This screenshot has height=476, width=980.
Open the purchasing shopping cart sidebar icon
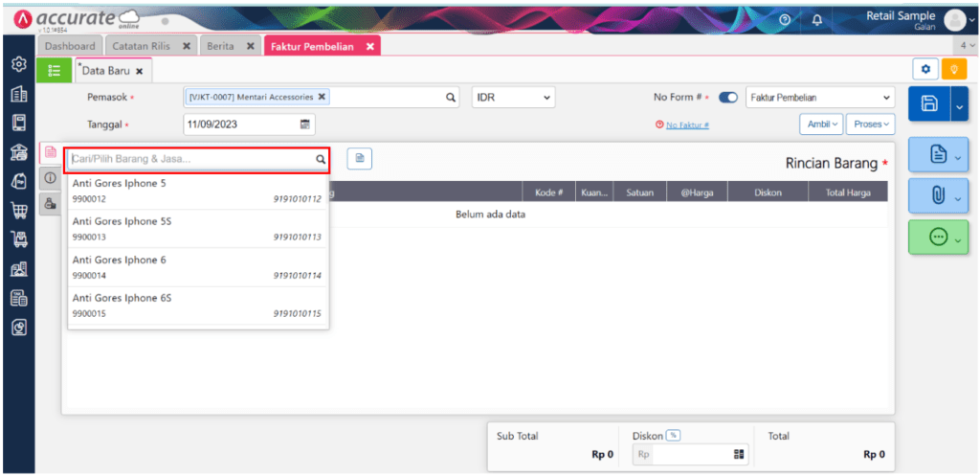[19, 211]
